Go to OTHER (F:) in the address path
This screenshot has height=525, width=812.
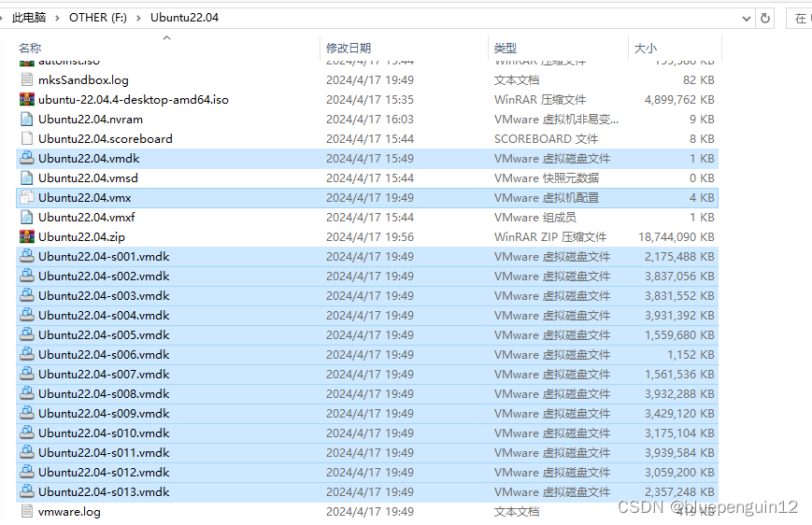tap(98, 18)
